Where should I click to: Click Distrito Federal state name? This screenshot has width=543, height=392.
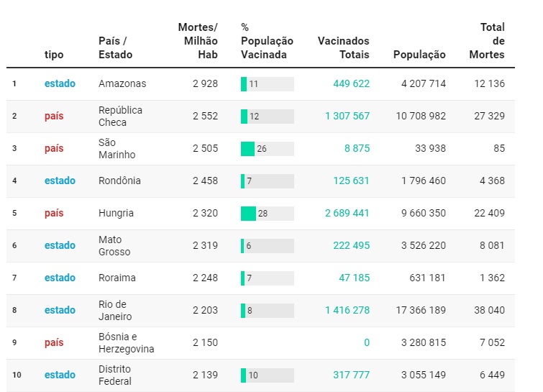point(114,375)
